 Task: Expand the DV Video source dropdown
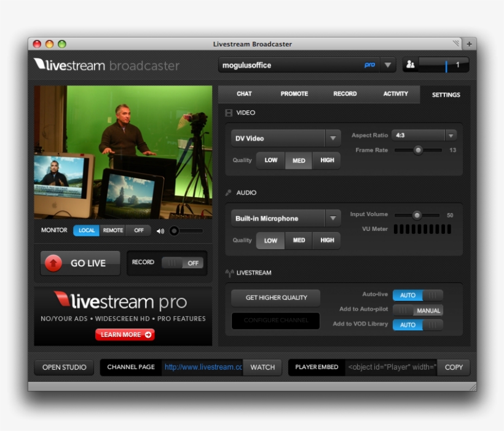click(333, 138)
